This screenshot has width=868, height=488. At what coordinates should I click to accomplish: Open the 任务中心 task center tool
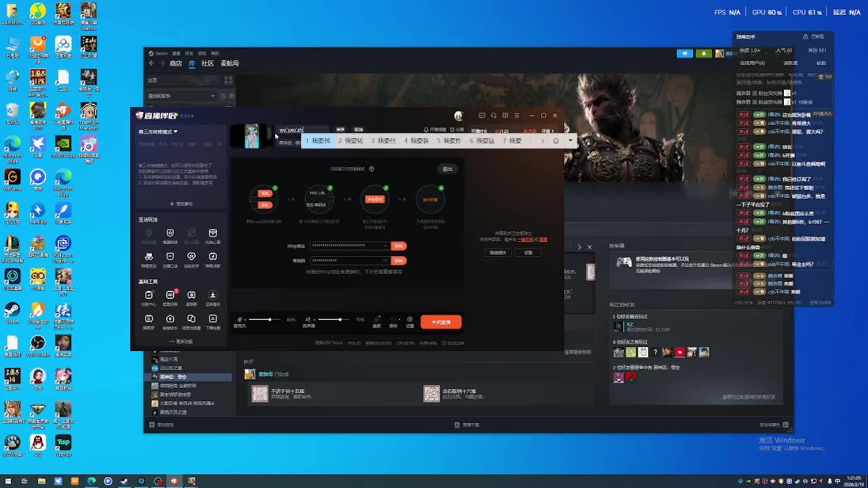pyautogui.click(x=149, y=296)
